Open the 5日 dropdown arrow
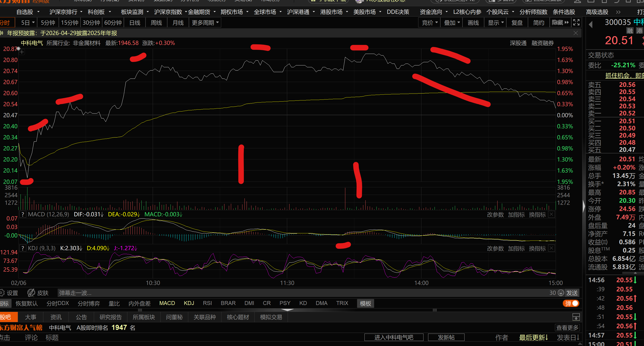Viewport: 644px width, 346px height. 33,23
